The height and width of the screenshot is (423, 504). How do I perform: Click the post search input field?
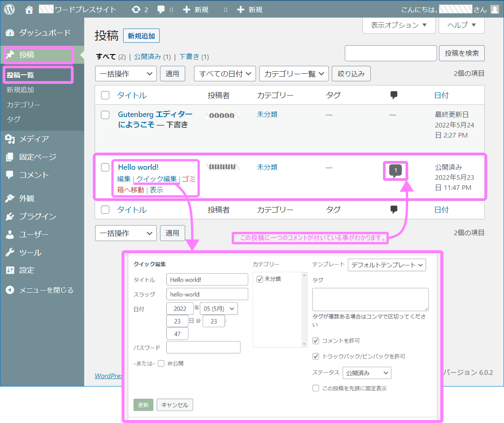point(390,53)
